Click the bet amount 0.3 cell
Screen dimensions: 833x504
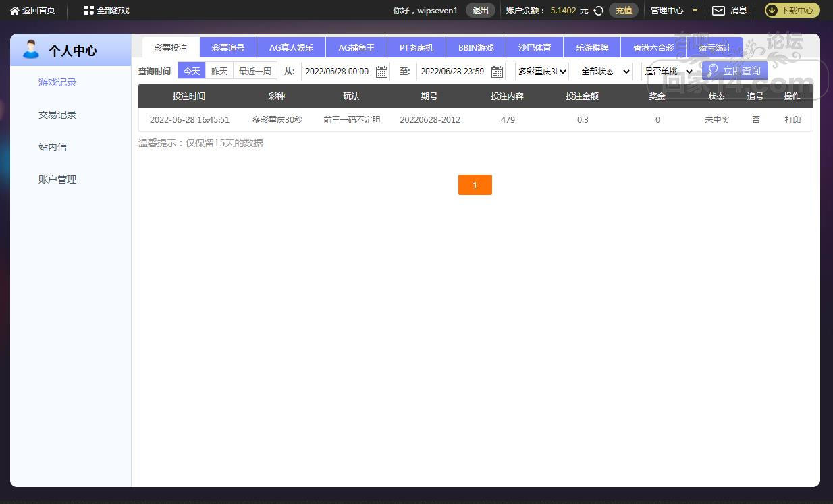(583, 120)
